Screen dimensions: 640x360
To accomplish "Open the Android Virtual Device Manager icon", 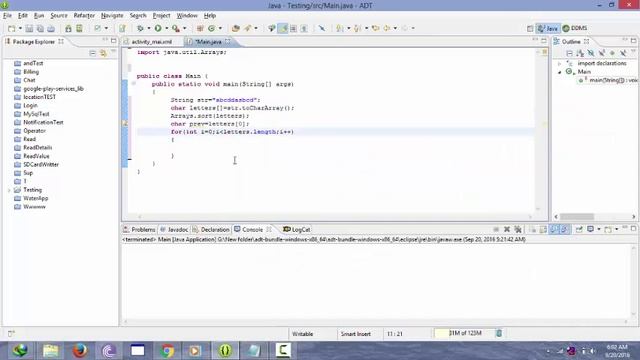I will point(79,28).
